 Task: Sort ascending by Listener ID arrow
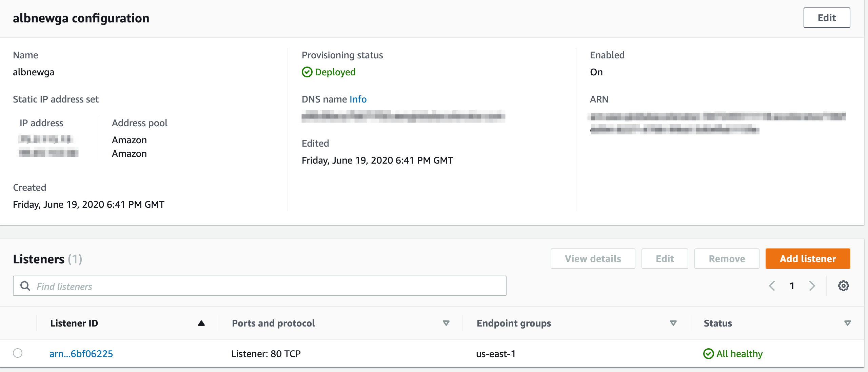(201, 323)
